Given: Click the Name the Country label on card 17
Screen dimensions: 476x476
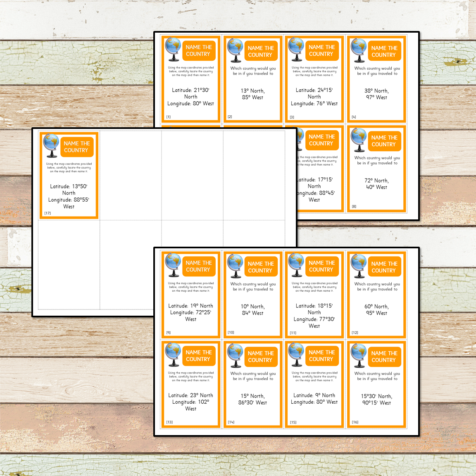Looking at the screenshot, I should (76, 147).
